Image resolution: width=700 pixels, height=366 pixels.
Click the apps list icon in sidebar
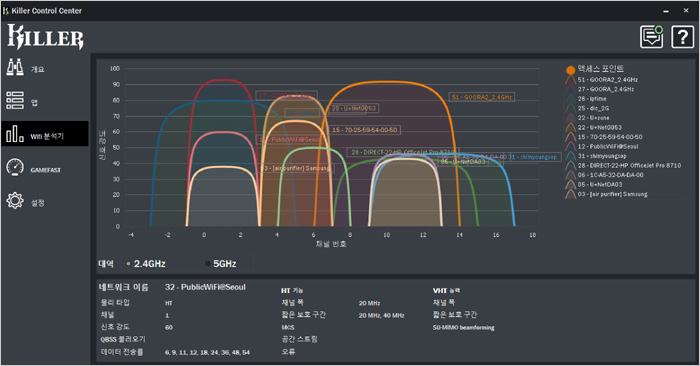15,100
